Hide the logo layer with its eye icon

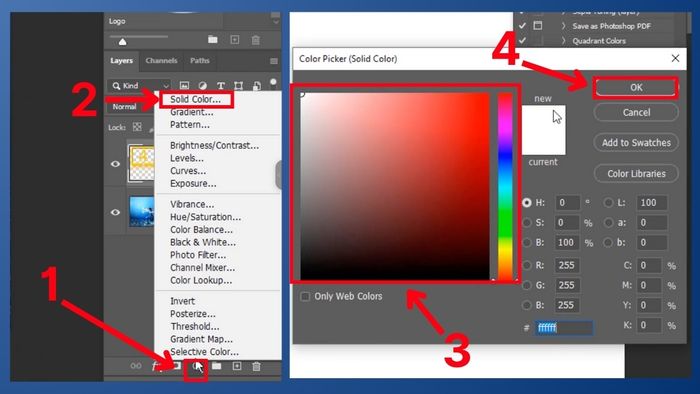tap(115, 164)
